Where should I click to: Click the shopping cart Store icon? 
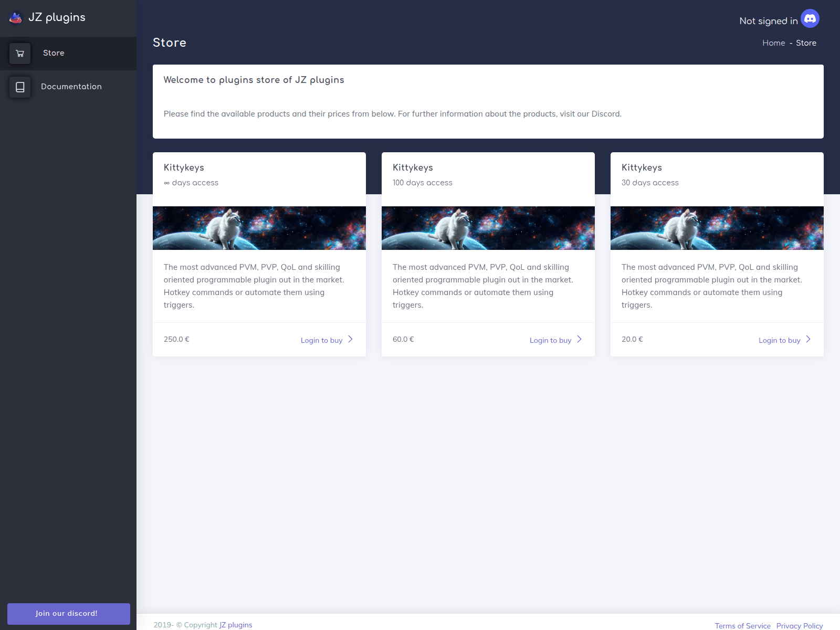point(20,53)
